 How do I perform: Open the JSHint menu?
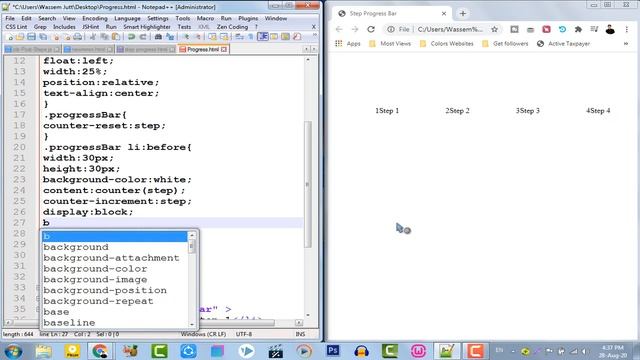91,27
